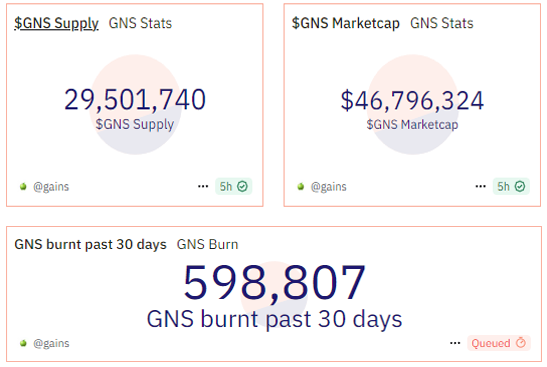The width and height of the screenshot is (547, 367).
Task: Open the three-dot menu on GNS burnt card
Action: tap(455, 343)
